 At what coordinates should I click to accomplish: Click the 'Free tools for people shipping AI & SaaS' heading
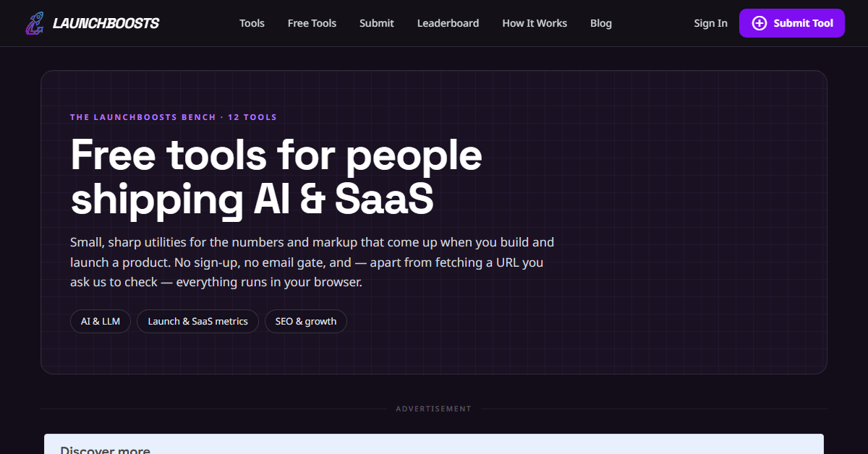pyautogui.click(x=276, y=177)
